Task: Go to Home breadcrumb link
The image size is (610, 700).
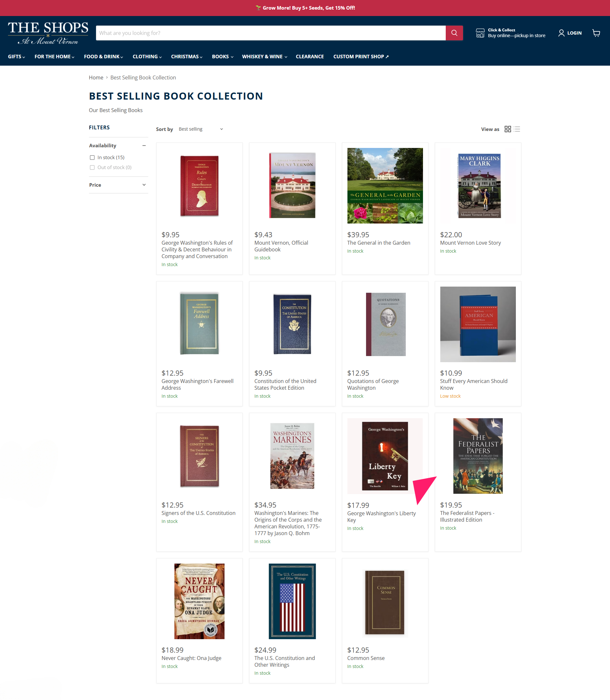Action: pos(96,77)
